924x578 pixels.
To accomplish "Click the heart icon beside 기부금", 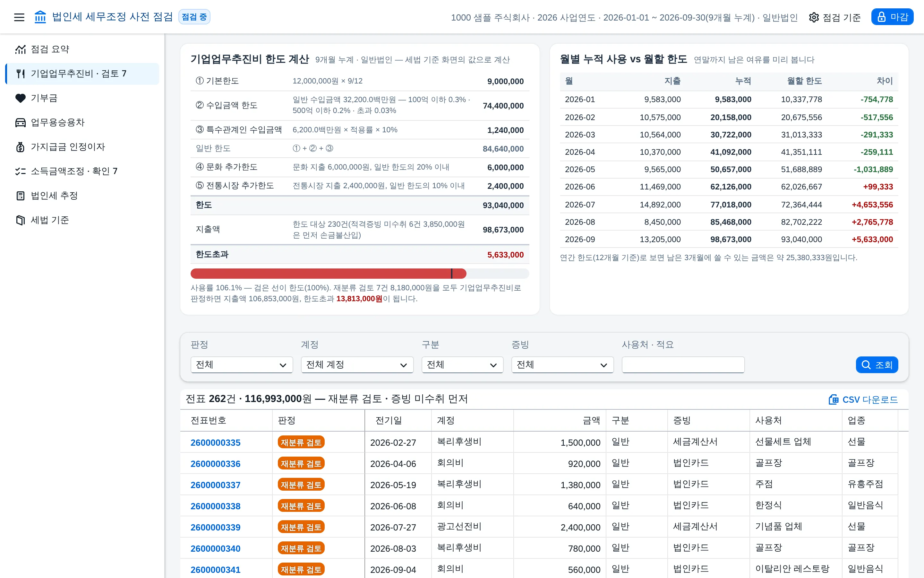I will pyautogui.click(x=20, y=98).
